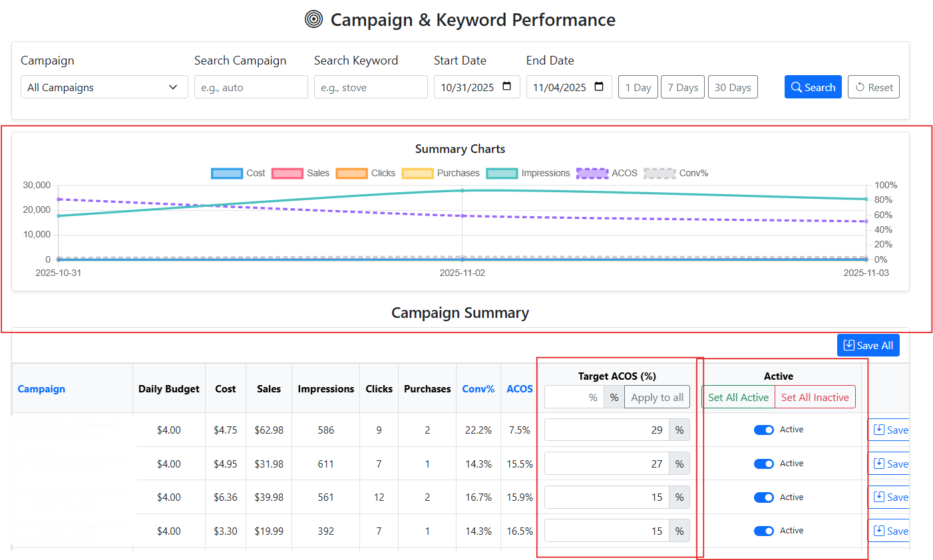Screen dimensions: 933x560
Task: Click the Apply to all button
Action: pos(657,398)
